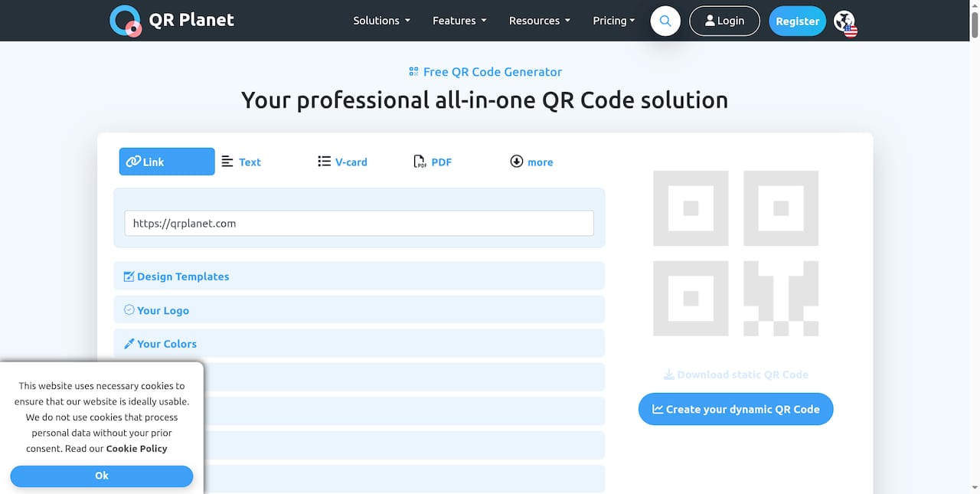
Task: Expand the Your Colors section
Action: (x=359, y=343)
